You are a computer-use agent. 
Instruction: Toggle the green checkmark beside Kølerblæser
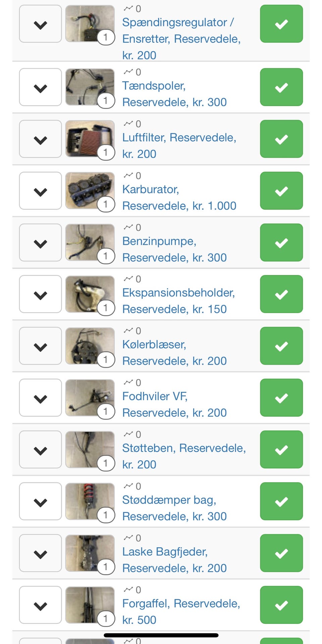click(x=281, y=346)
